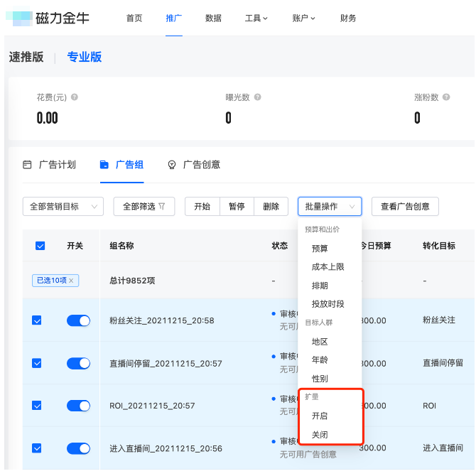Uncheck the ROI_20211215_20:57 row checkbox
The width and height of the screenshot is (476, 476).
point(37,405)
